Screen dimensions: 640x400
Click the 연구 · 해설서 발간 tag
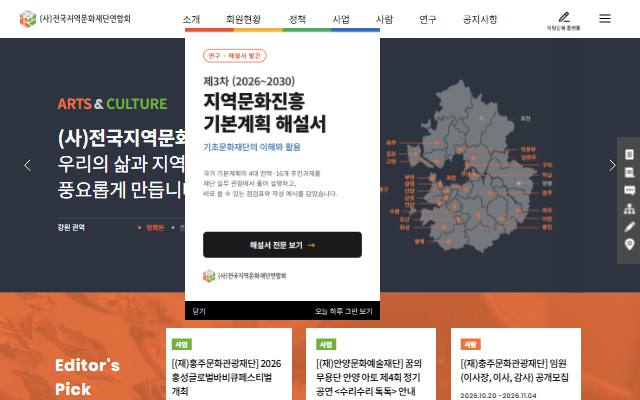point(235,56)
